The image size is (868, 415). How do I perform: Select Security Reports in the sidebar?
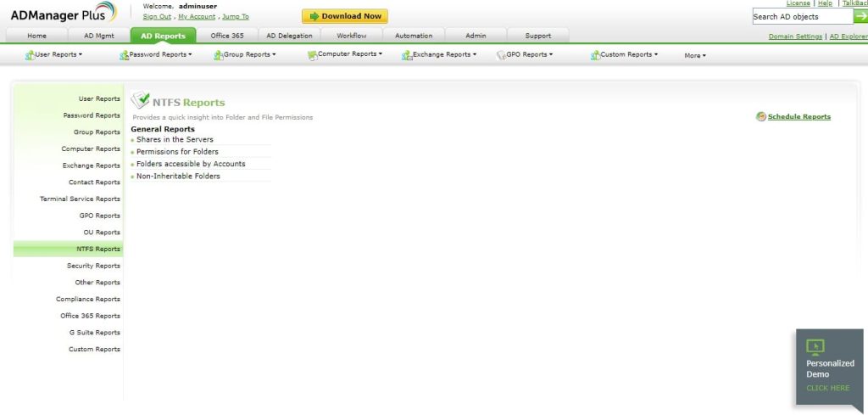tap(93, 266)
